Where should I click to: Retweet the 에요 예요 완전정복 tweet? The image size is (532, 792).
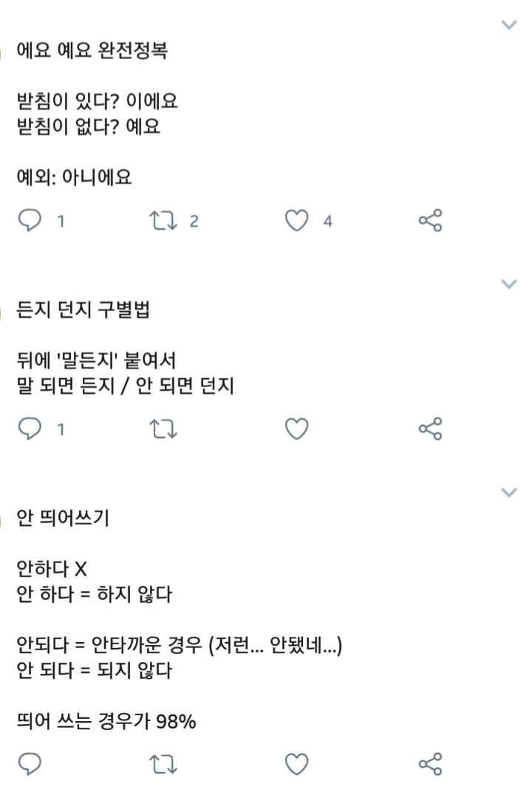pyautogui.click(x=162, y=220)
